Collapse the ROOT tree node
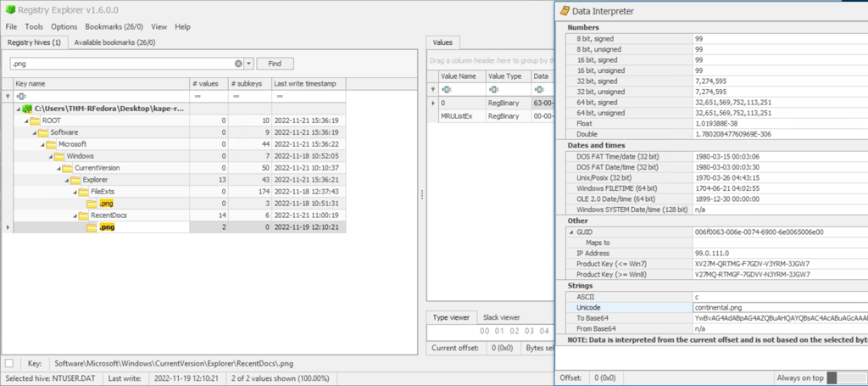 [x=26, y=120]
